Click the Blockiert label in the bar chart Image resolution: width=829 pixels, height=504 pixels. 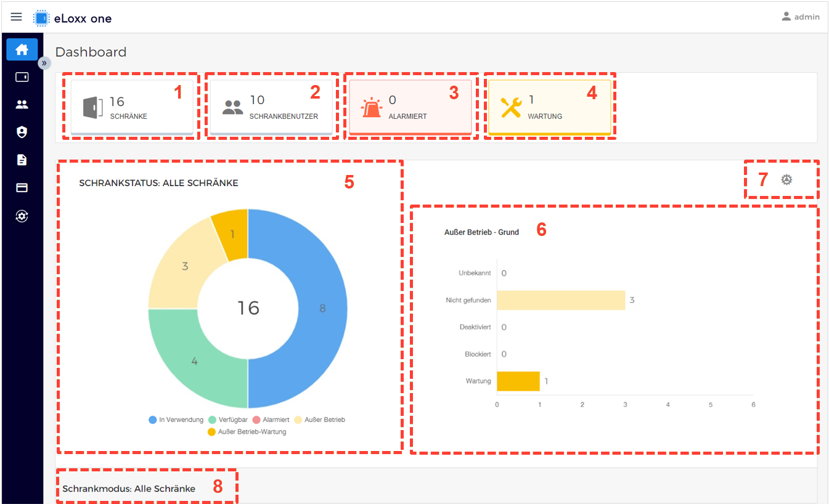[478, 354]
